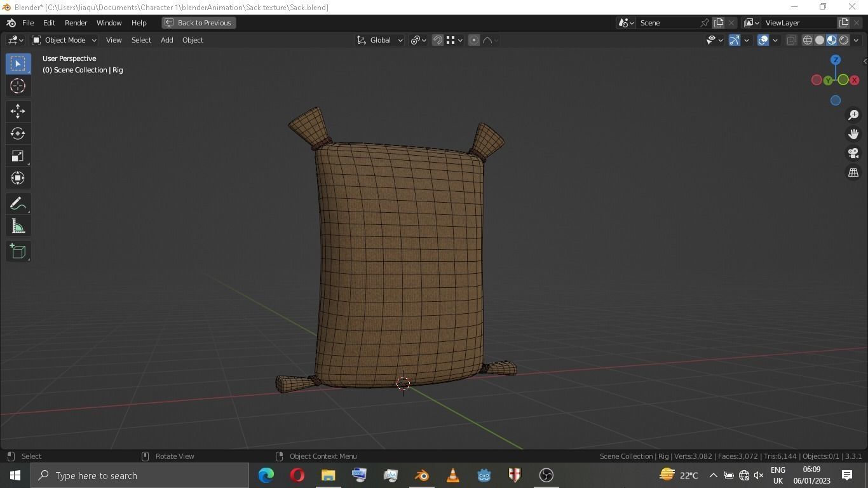Screen dimensions: 868x488
Task: Select the Scale tool
Action: [x=17, y=156]
